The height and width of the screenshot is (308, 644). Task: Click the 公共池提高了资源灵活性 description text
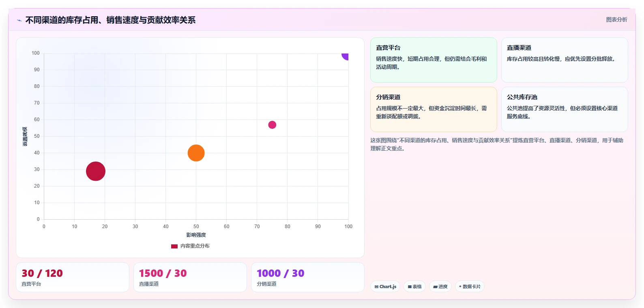click(x=562, y=112)
